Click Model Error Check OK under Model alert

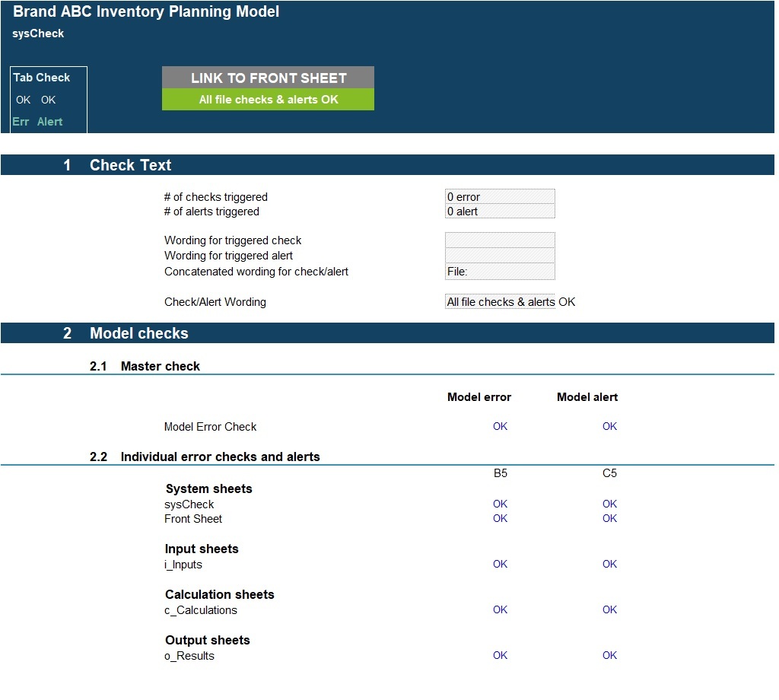tap(609, 427)
